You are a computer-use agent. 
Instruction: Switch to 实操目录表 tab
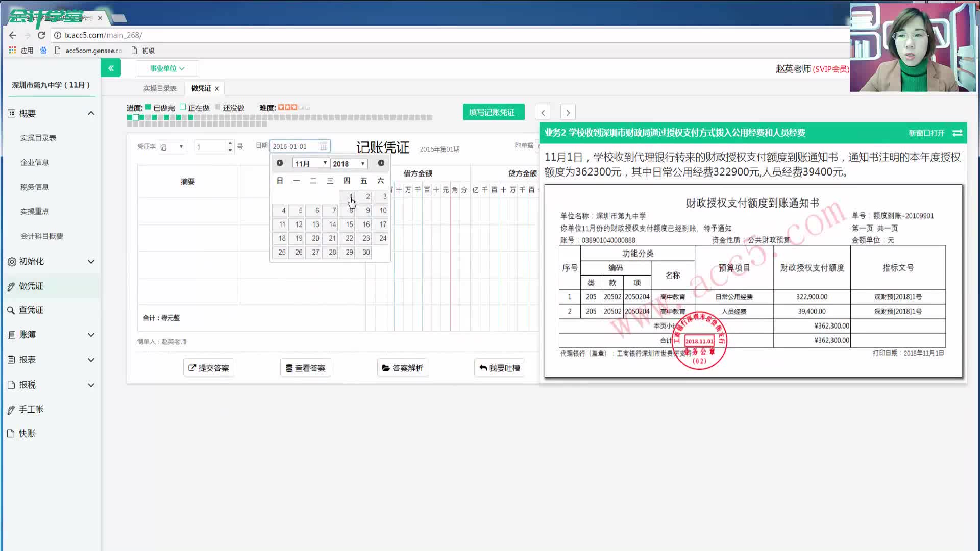pos(160,88)
